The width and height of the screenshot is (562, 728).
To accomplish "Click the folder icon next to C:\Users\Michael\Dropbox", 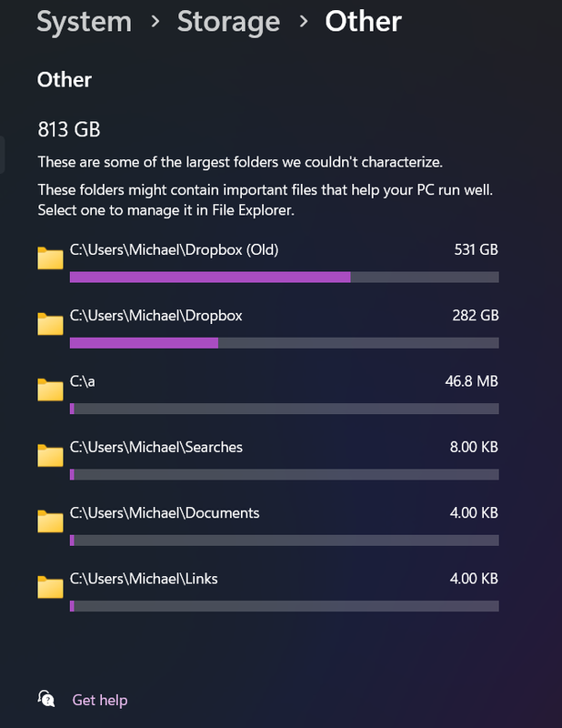I will pos(50,324).
